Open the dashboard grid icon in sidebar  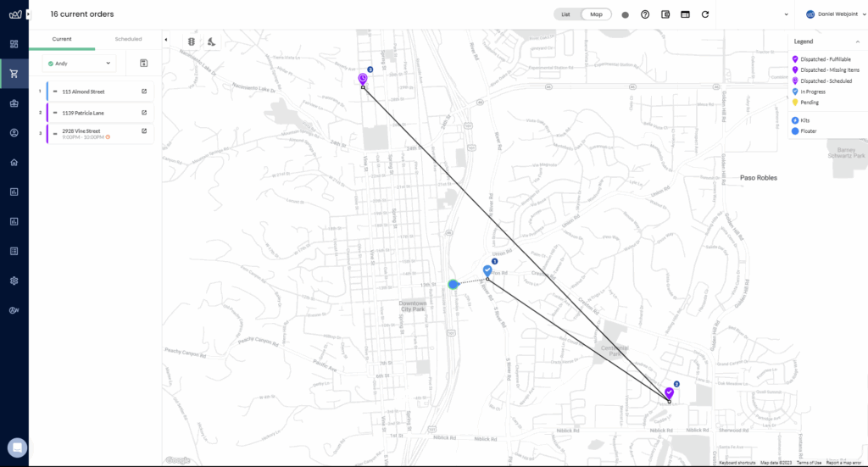14,44
